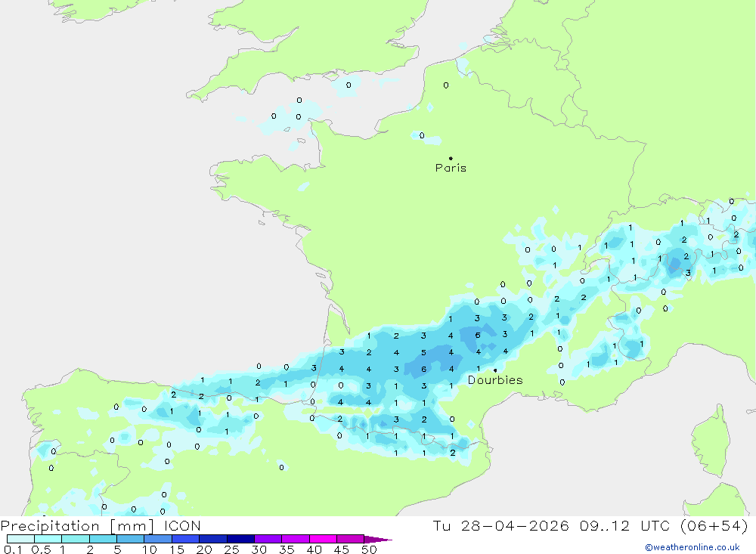Viewport: 756px width, 554px height.
Task: Click the [mm] unit label
Action: [132, 526]
